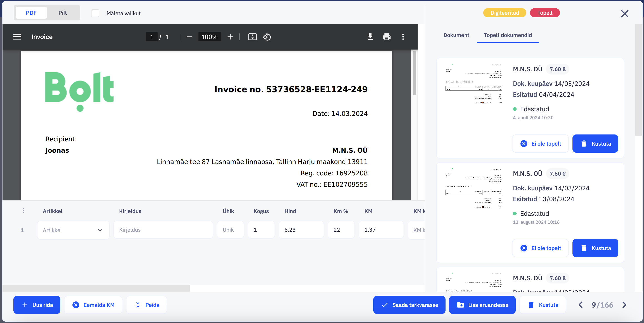Go to the previous document arrow
Image resolution: width=644 pixels, height=323 pixels.
pyautogui.click(x=580, y=305)
